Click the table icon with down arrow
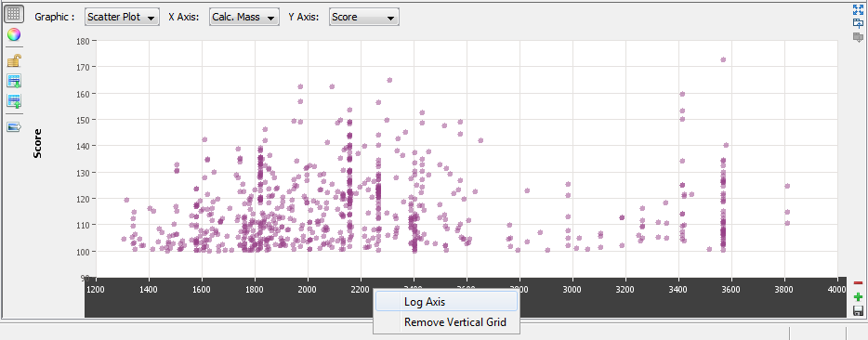The image size is (868, 340). click(14, 82)
